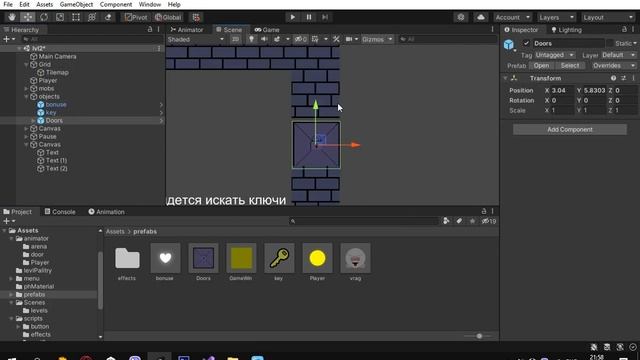Viewport: 640px width, 360px height.
Task: Select the combined Transform tool
Action: [92, 17]
